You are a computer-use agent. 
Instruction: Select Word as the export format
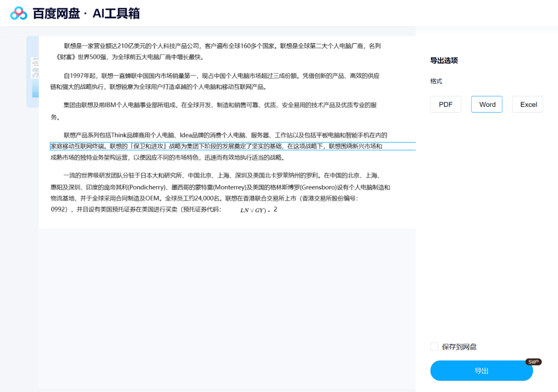[x=487, y=104]
